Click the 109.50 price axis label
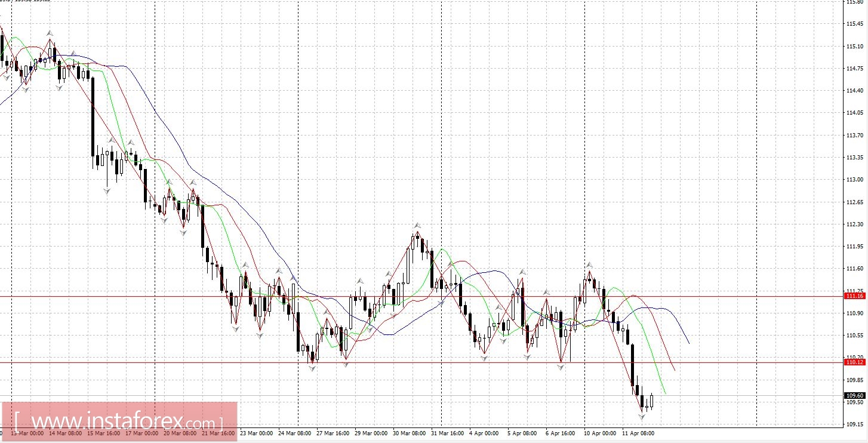This screenshot has width=868, height=443. coord(855,402)
